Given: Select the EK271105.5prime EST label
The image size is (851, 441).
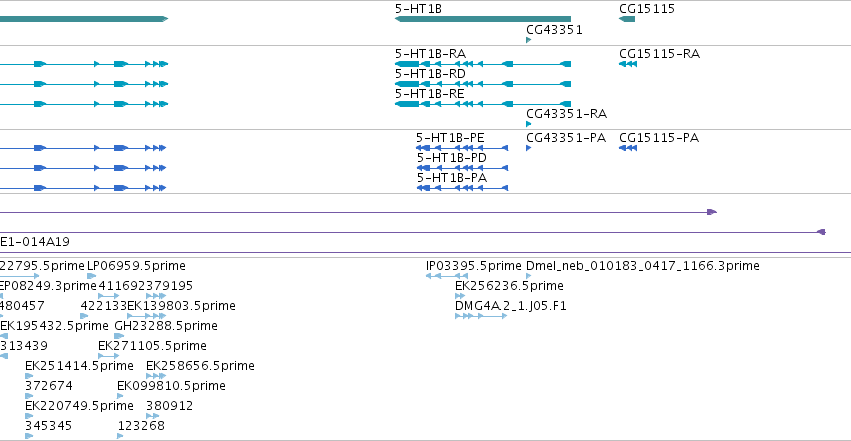Looking at the screenshot, I should 153,346.
